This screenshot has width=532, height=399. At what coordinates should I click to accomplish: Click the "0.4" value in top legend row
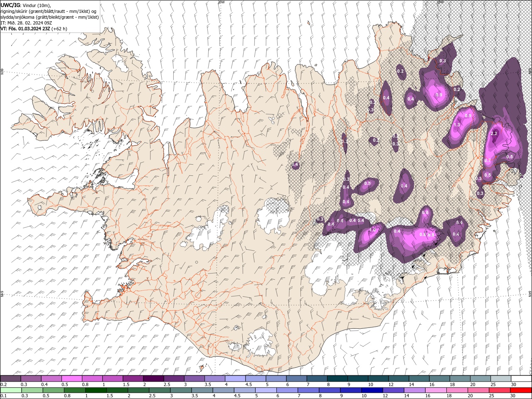tap(44, 384)
